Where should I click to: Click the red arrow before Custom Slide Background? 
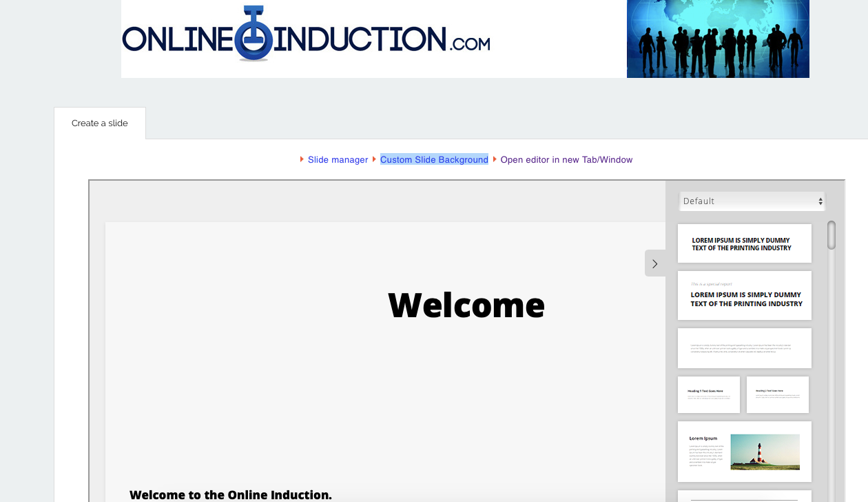pos(374,159)
